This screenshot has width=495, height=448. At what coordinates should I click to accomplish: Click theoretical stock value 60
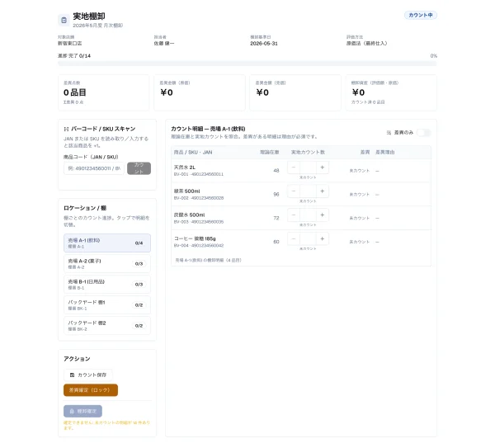point(276,242)
